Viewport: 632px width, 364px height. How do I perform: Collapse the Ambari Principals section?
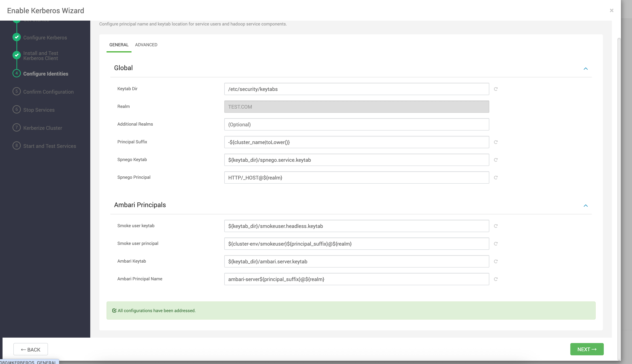586,205
